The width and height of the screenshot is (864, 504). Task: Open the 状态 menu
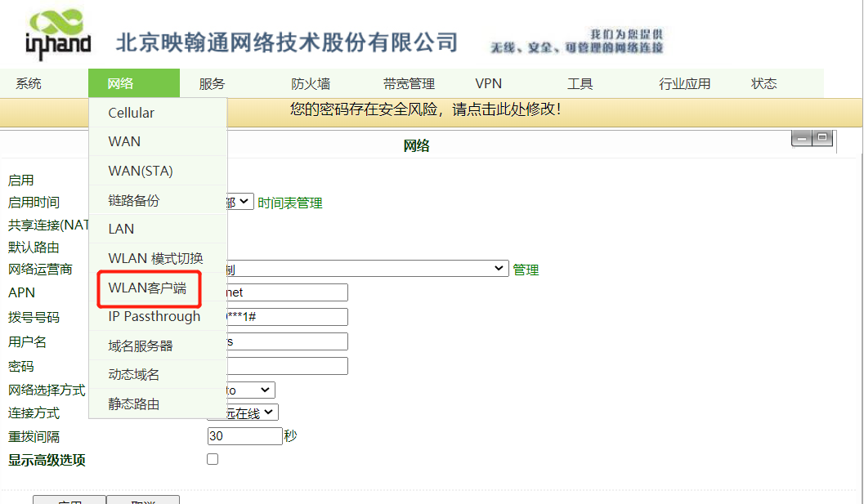coord(763,84)
